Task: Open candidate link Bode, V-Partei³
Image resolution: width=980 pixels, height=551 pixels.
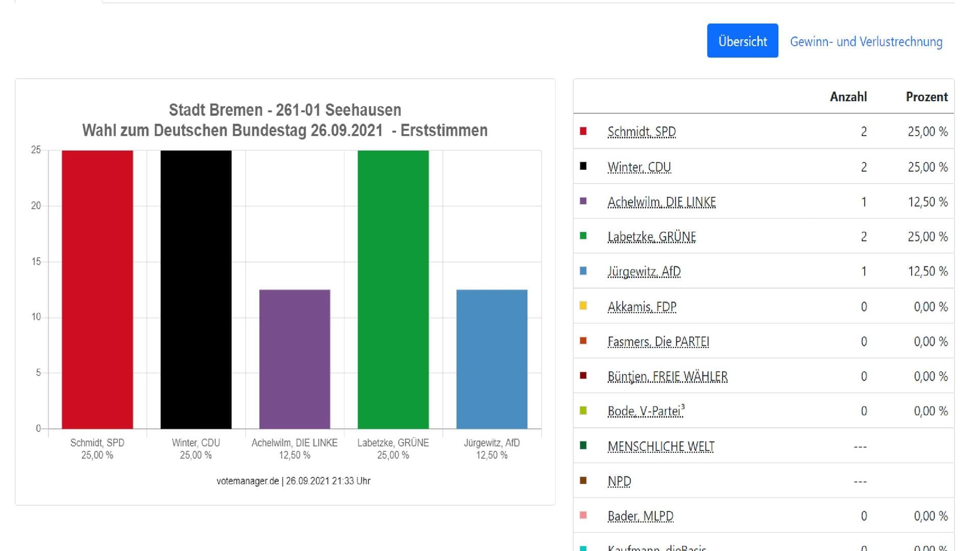Action: pos(646,411)
